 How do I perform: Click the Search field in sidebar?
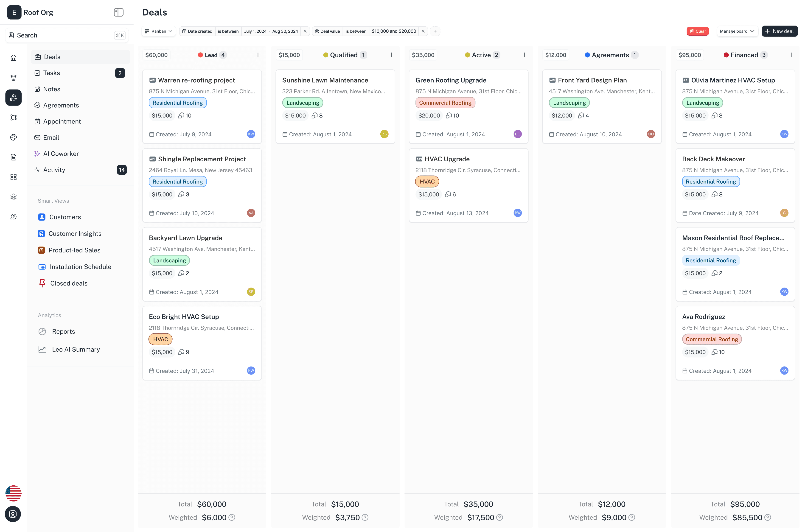(x=67, y=35)
